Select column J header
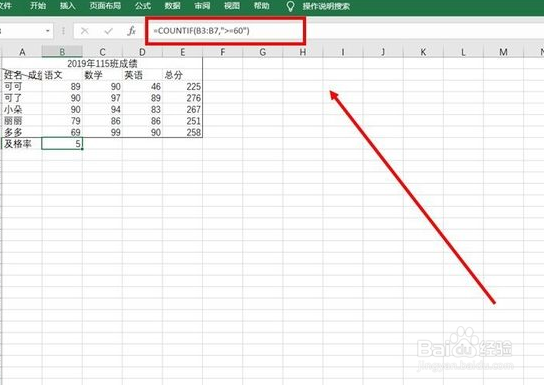 (x=383, y=52)
